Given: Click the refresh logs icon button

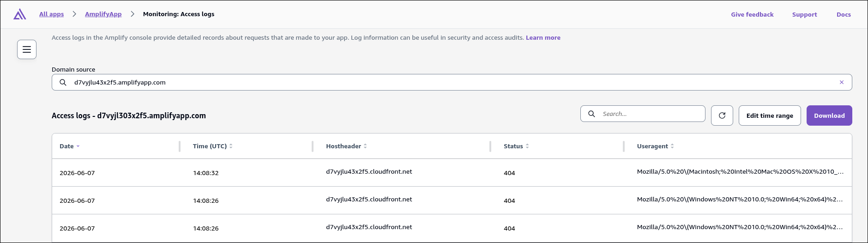Looking at the screenshot, I should [x=722, y=115].
